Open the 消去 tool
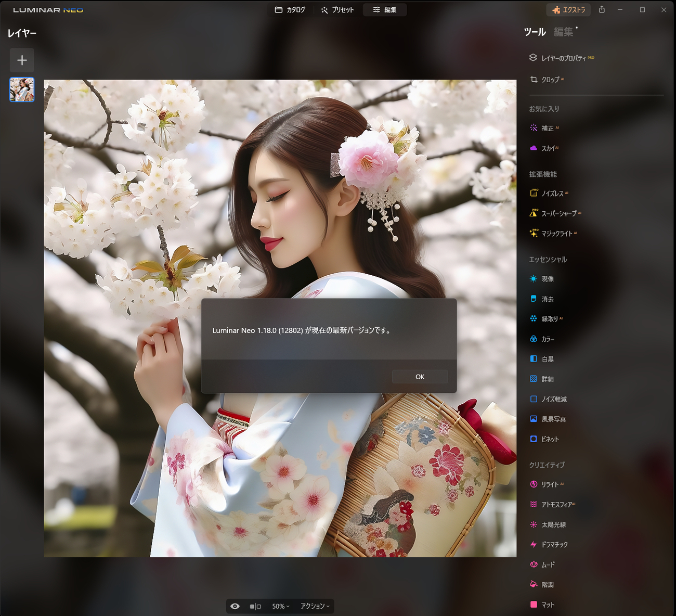Screen dimensions: 676x616 (541, 299)
